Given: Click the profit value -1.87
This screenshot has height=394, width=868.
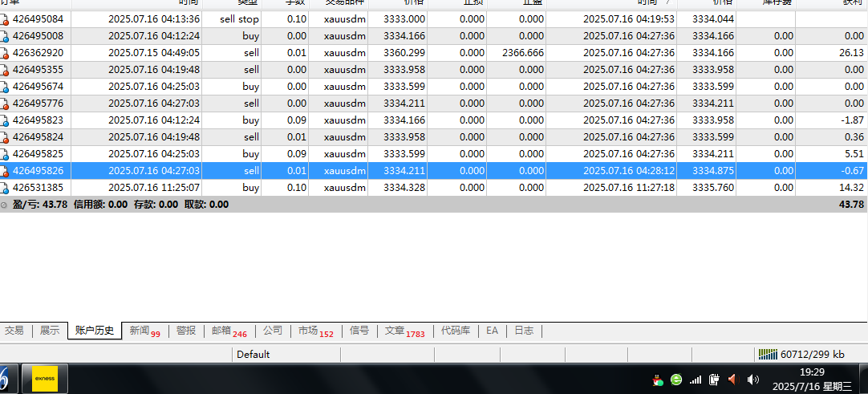Looking at the screenshot, I should click(x=853, y=120).
